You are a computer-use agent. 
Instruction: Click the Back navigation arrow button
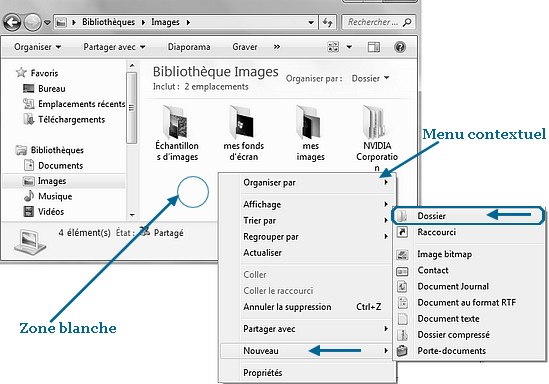12,22
